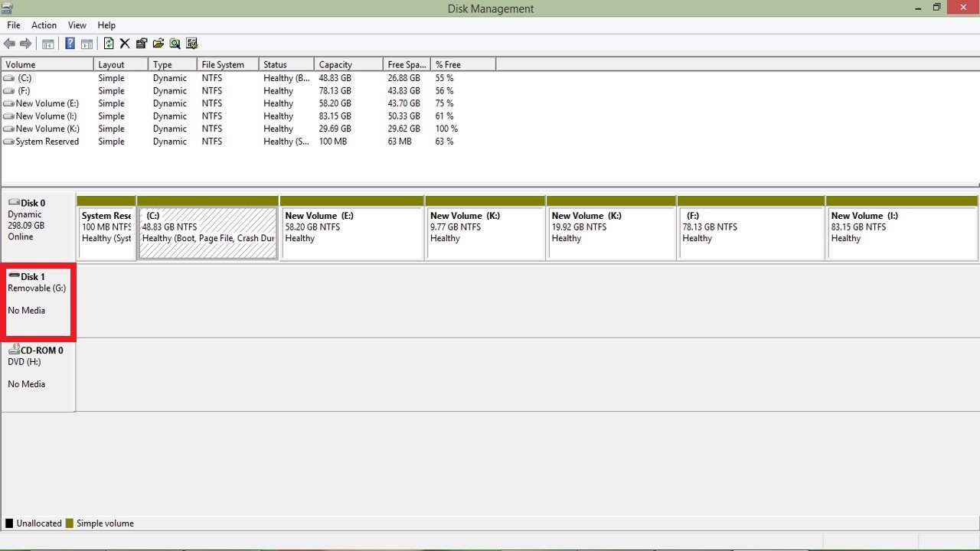This screenshot has height=551, width=980.
Task: Select the (C:) partition block on Disk 0
Action: click(x=207, y=233)
